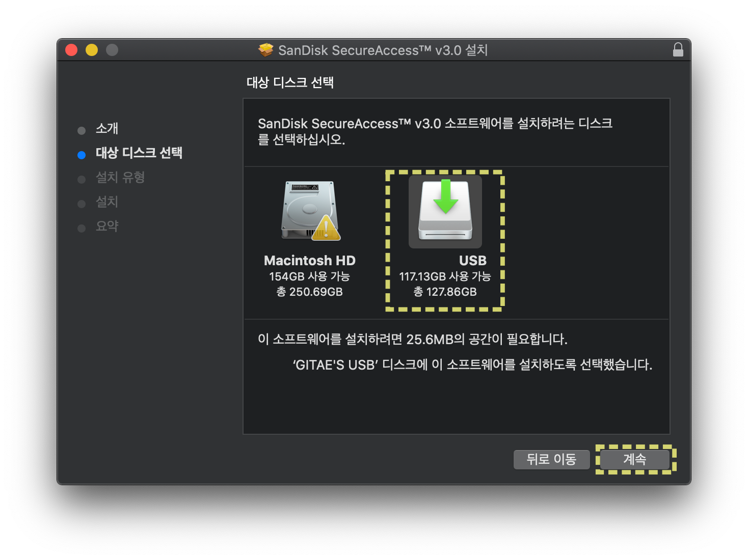Click the Macintosh HD disk name
The height and width of the screenshot is (560, 748).
click(x=310, y=261)
